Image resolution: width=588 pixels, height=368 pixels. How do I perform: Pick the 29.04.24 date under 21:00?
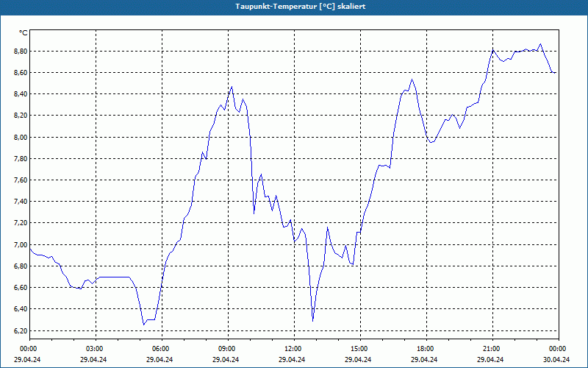(490, 360)
